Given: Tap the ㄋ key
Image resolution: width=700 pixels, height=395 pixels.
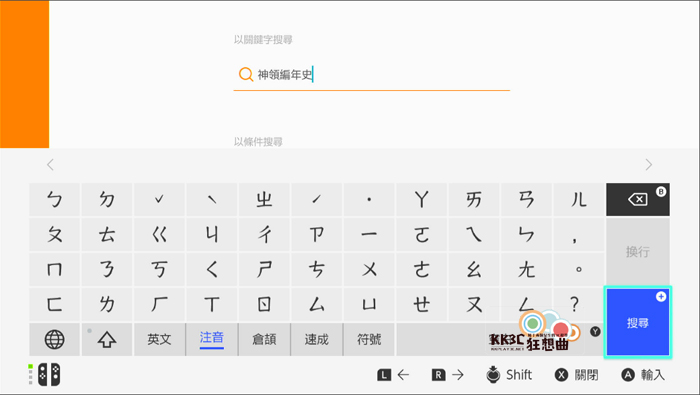Looking at the screenshot, I should pyautogui.click(x=107, y=269).
